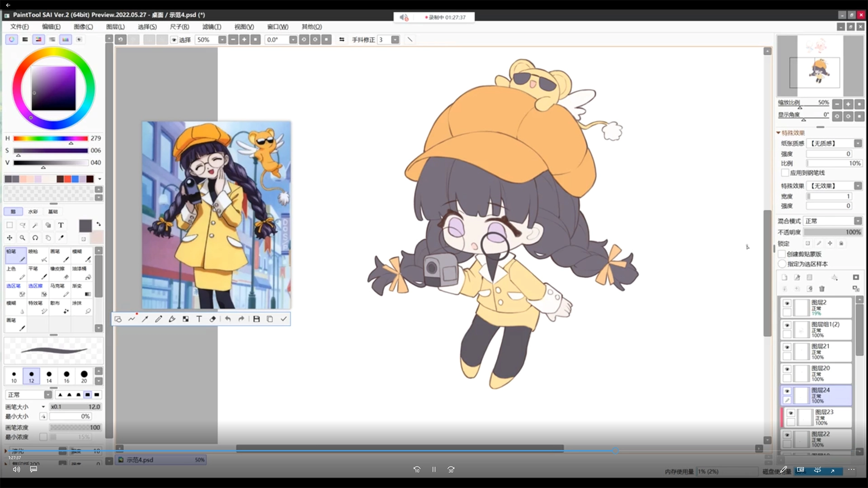Enable 创建剪贴蒙版 clipping mask checkbox

point(782,254)
